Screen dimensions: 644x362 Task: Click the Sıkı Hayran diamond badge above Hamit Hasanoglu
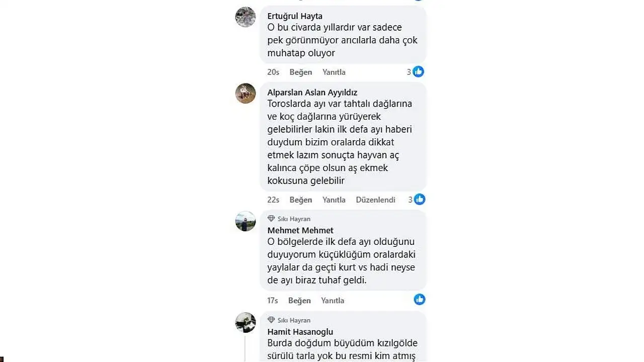[x=271, y=320]
